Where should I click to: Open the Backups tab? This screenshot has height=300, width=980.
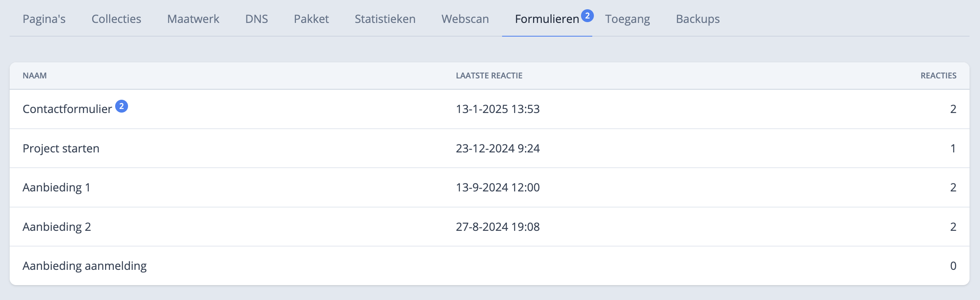click(697, 18)
